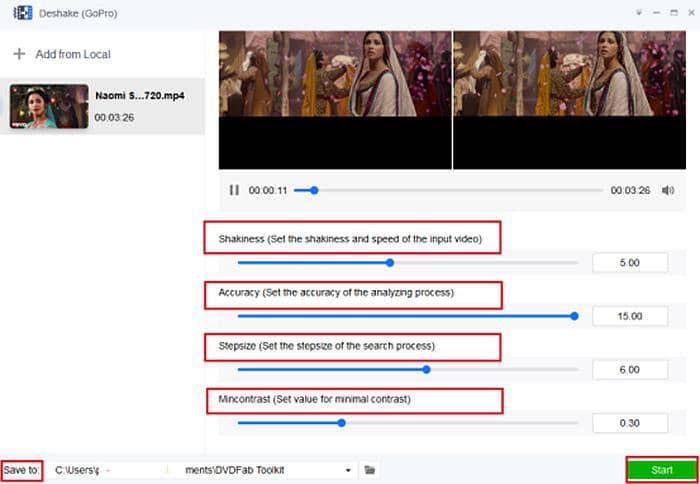The width and height of the screenshot is (700, 484).
Task: Click the green Start button
Action: tap(662, 470)
